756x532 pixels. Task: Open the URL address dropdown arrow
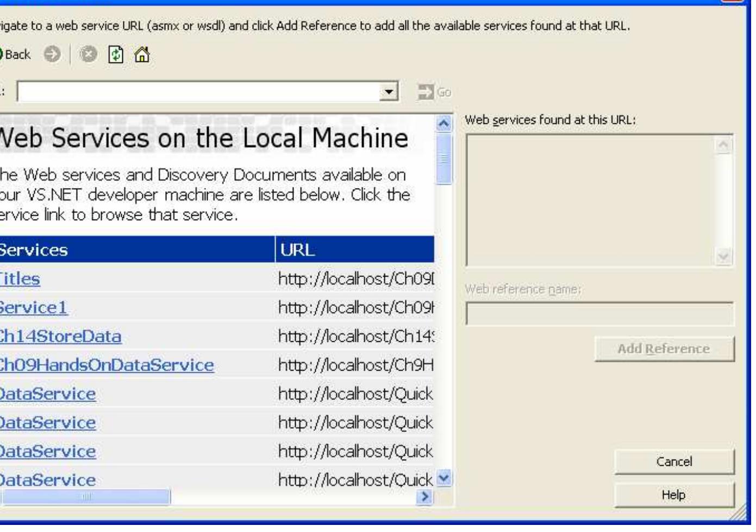(x=388, y=92)
